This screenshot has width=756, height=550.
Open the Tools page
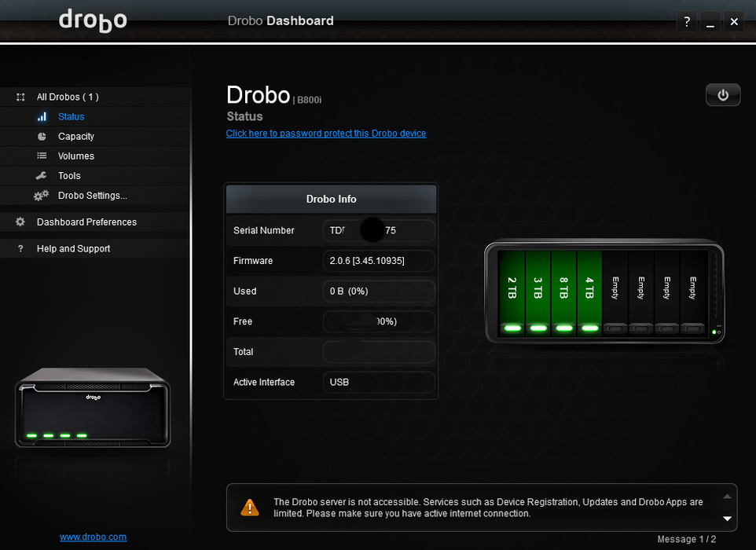(95, 176)
